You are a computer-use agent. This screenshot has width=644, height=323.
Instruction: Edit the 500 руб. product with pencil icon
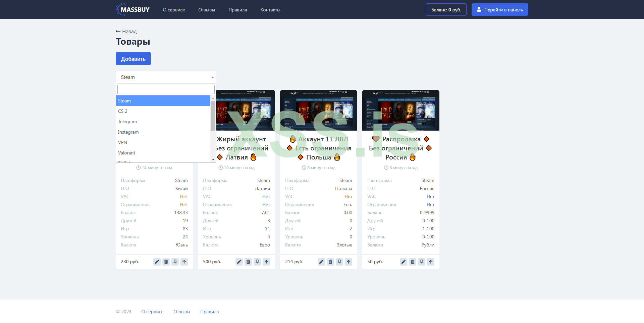click(239, 262)
